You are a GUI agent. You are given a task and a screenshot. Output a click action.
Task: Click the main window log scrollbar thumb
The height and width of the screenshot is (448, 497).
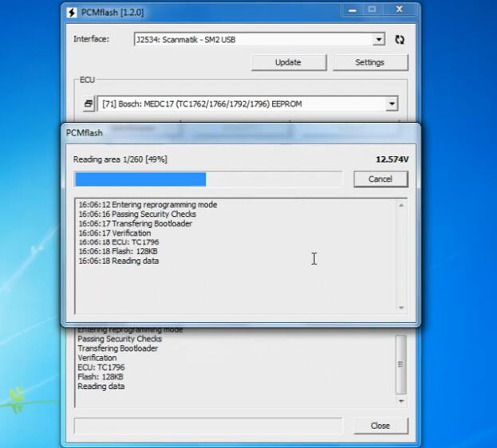coord(400,364)
